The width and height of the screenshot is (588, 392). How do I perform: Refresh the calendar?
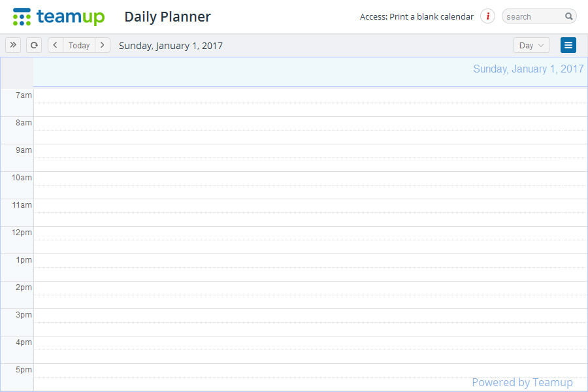click(34, 45)
